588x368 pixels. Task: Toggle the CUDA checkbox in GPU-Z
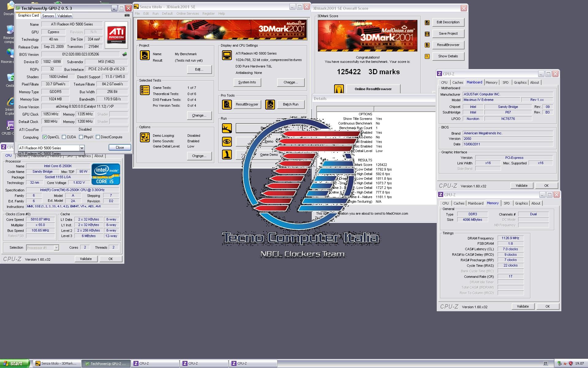(x=64, y=137)
